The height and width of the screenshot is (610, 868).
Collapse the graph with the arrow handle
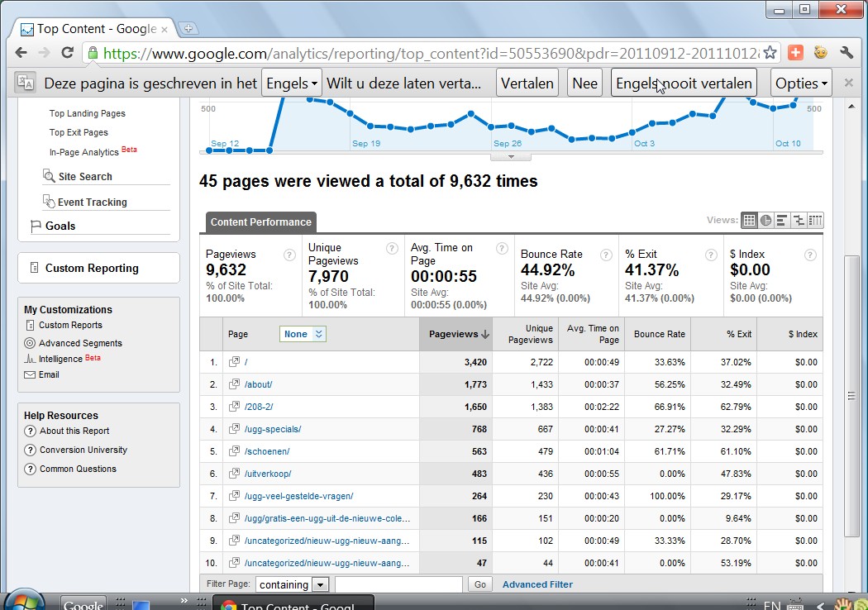(511, 157)
